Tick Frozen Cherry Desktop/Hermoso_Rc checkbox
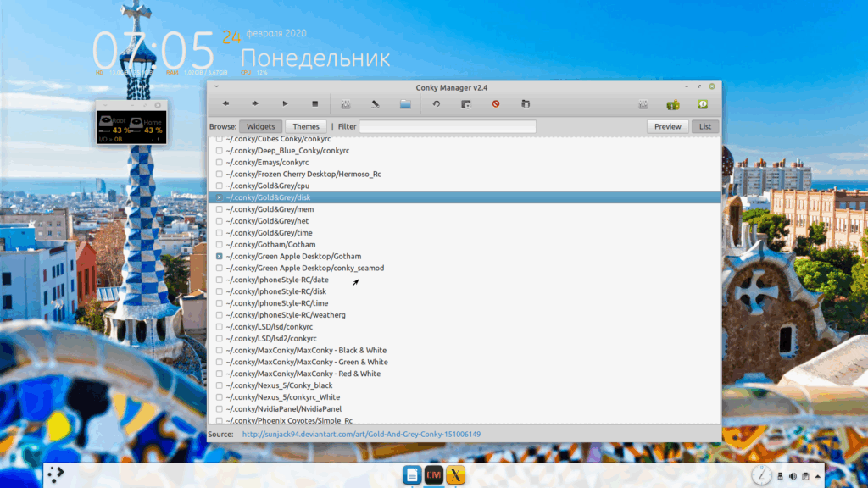This screenshot has height=488, width=868. (x=220, y=174)
